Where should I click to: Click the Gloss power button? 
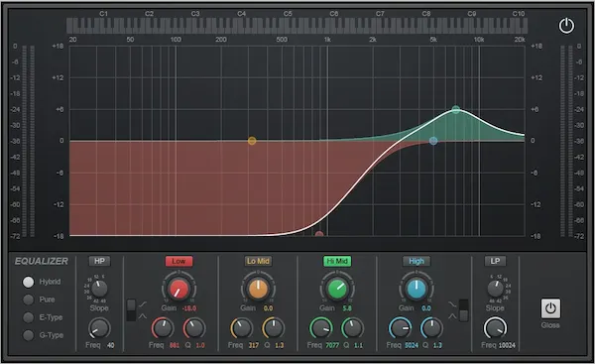click(x=550, y=308)
